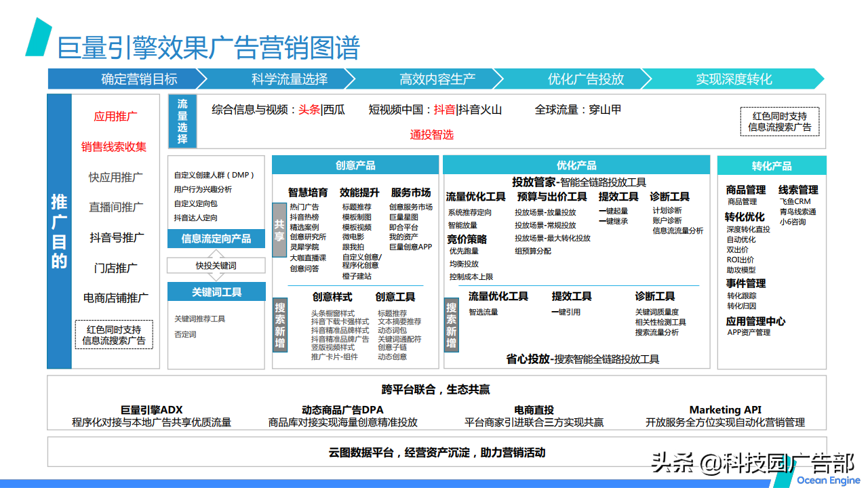Click the 销售线索收集 goal
The height and width of the screenshot is (488, 868).
click(114, 146)
